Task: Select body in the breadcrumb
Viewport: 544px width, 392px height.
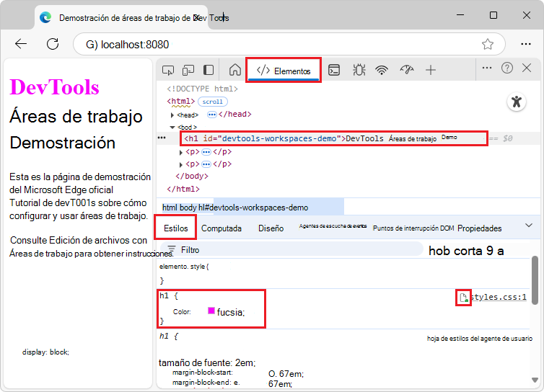Action: tap(188, 208)
